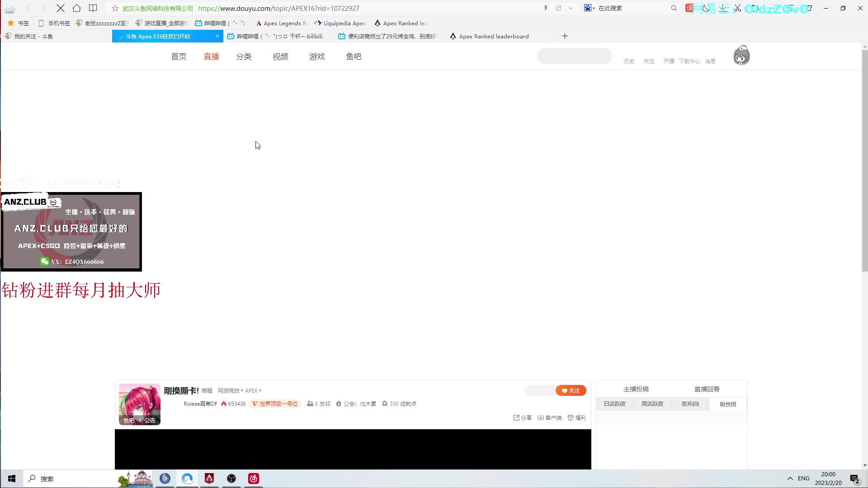Click 举报 to report the room

point(207,391)
